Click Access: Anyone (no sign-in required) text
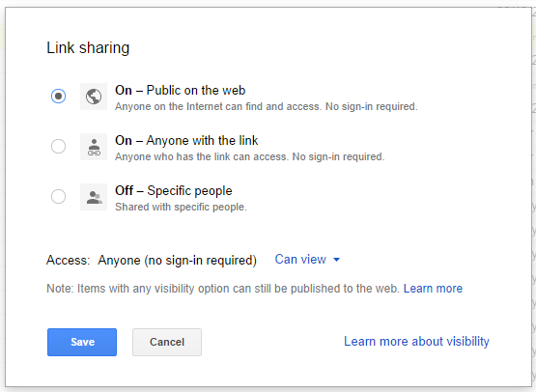This screenshot has height=392, width=536. coord(152,261)
